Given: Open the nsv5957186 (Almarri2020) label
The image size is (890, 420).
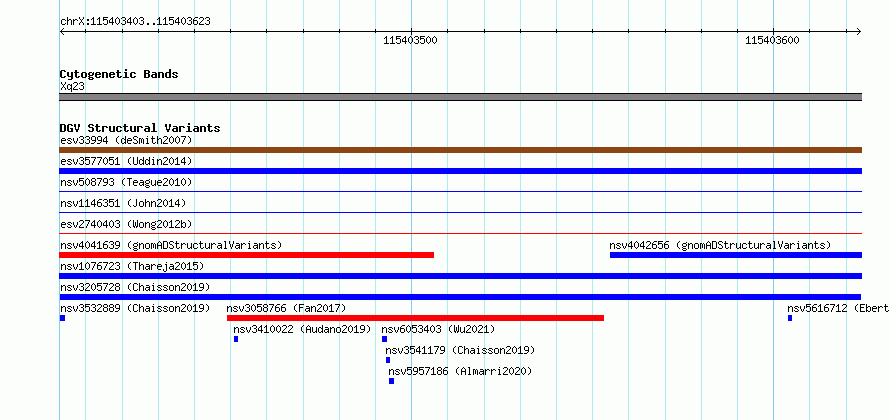Looking at the screenshot, I should [460, 371].
